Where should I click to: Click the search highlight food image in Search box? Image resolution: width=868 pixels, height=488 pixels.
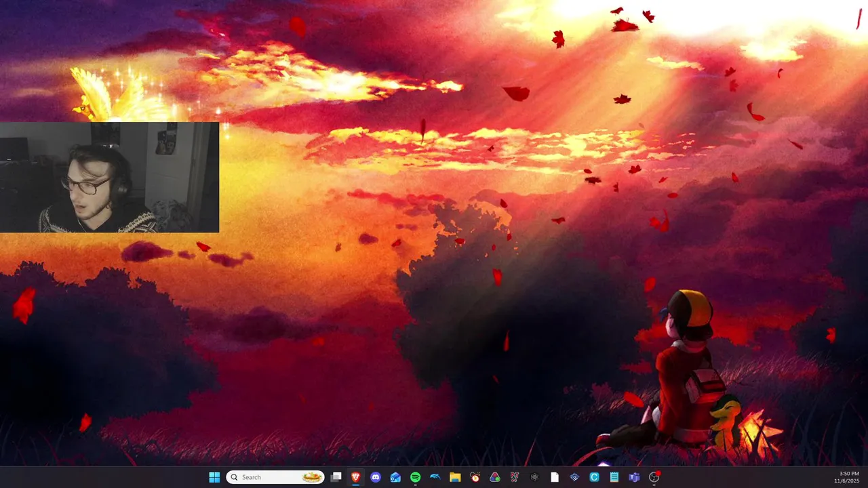[x=312, y=477]
